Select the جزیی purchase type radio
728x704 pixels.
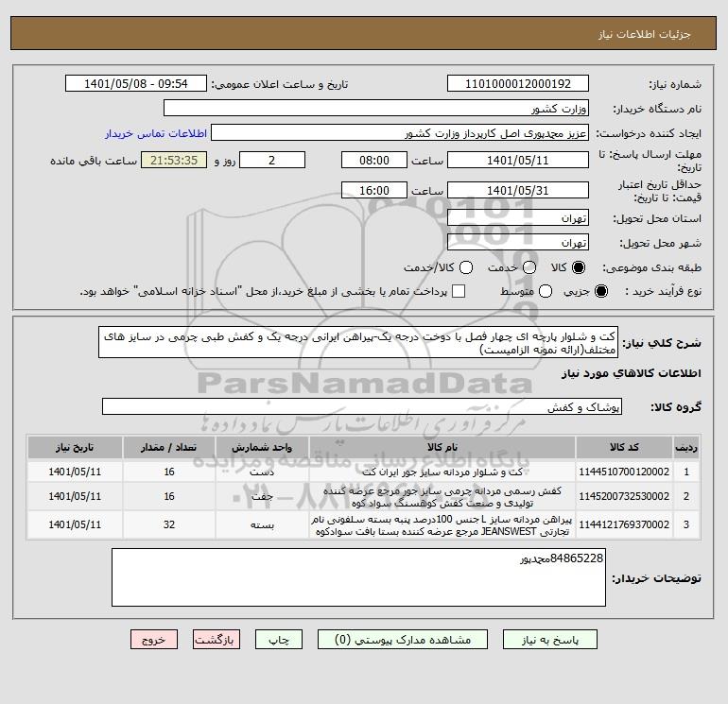point(601,291)
